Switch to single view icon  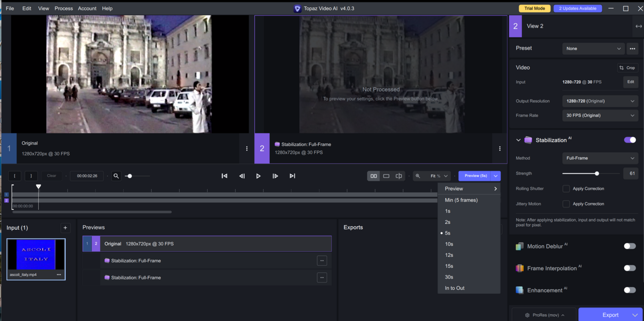pyautogui.click(x=386, y=176)
